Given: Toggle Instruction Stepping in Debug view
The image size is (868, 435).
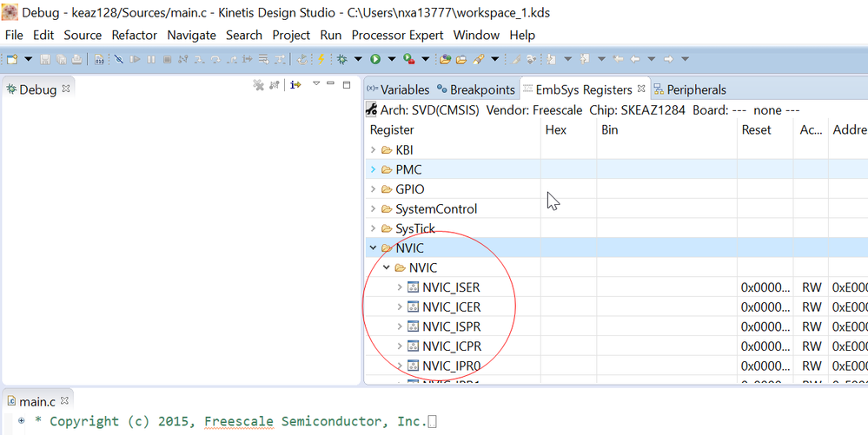Looking at the screenshot, I should [295, 85].
